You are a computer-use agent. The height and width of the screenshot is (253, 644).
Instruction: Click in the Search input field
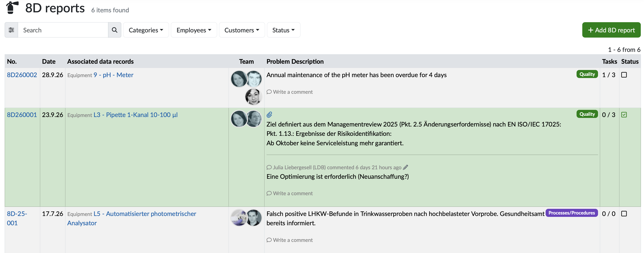click(63, 30)
